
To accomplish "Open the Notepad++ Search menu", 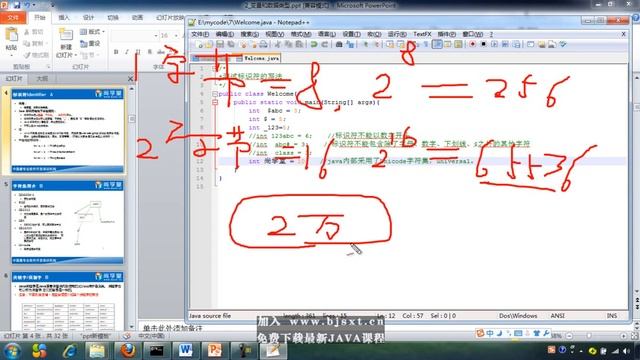I will point(249,34).
